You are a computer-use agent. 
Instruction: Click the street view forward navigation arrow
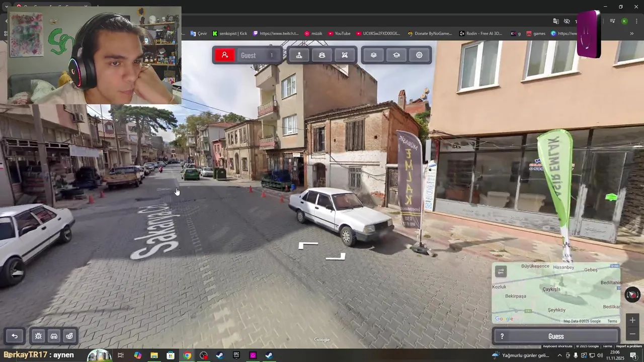tap(308, 245)
